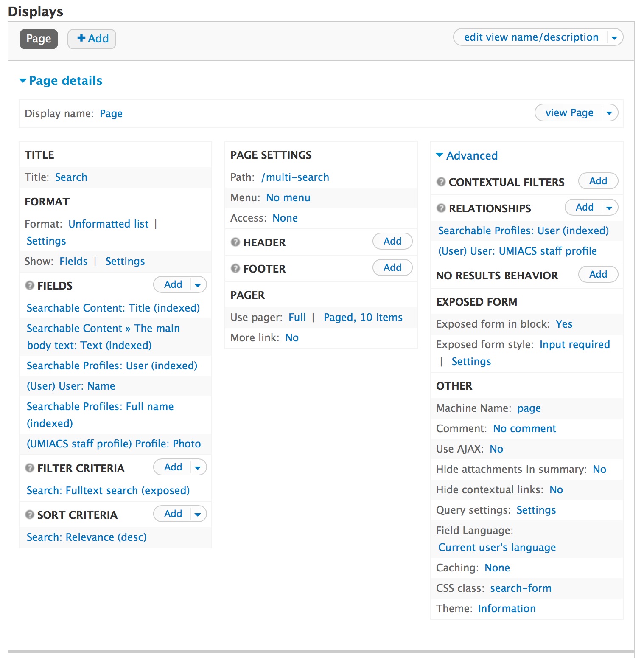Open RELATIONSHIPS Add dropdown arrow

pyautogui.click(x=609, y=208)
